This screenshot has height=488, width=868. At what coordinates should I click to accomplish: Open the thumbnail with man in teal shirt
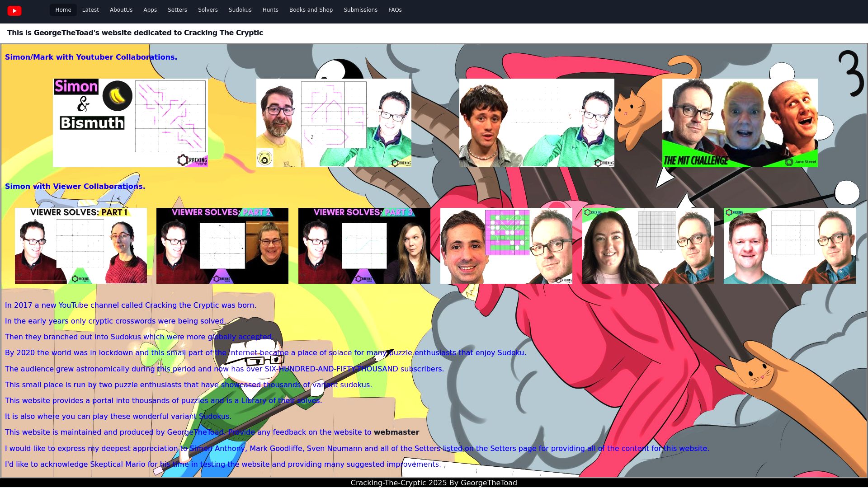(x=790, y=246)
